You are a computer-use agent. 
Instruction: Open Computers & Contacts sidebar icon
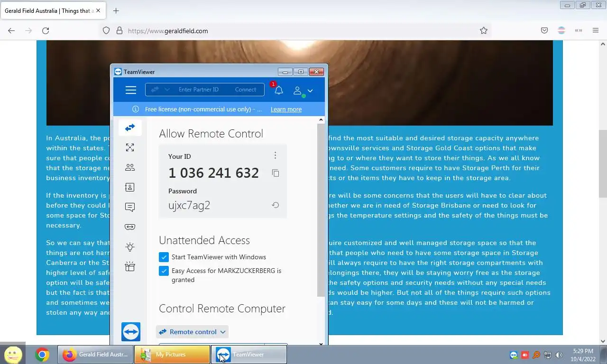(x=130, y=187)
